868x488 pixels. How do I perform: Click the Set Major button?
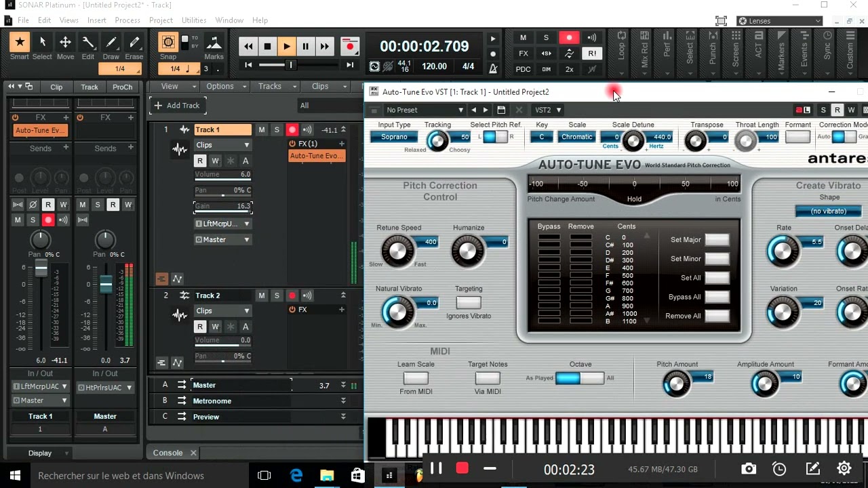[x=717, y=240]
